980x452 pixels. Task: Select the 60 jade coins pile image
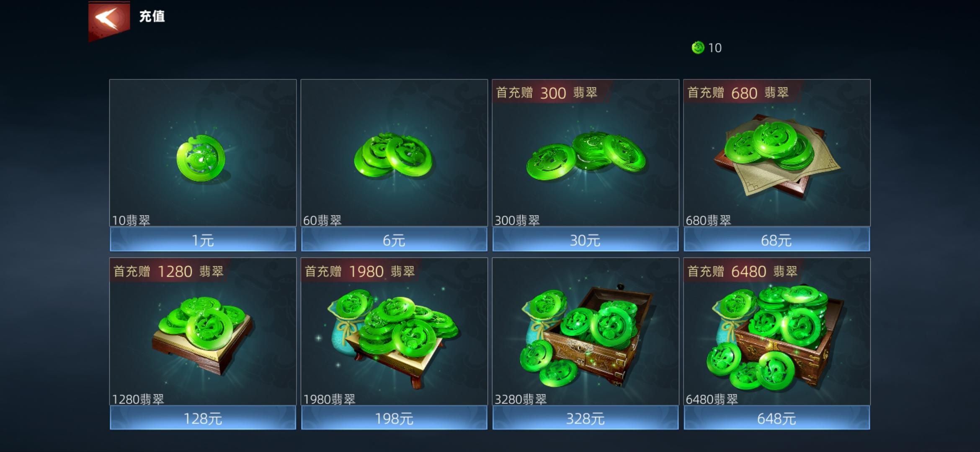(x=393, y=155)
